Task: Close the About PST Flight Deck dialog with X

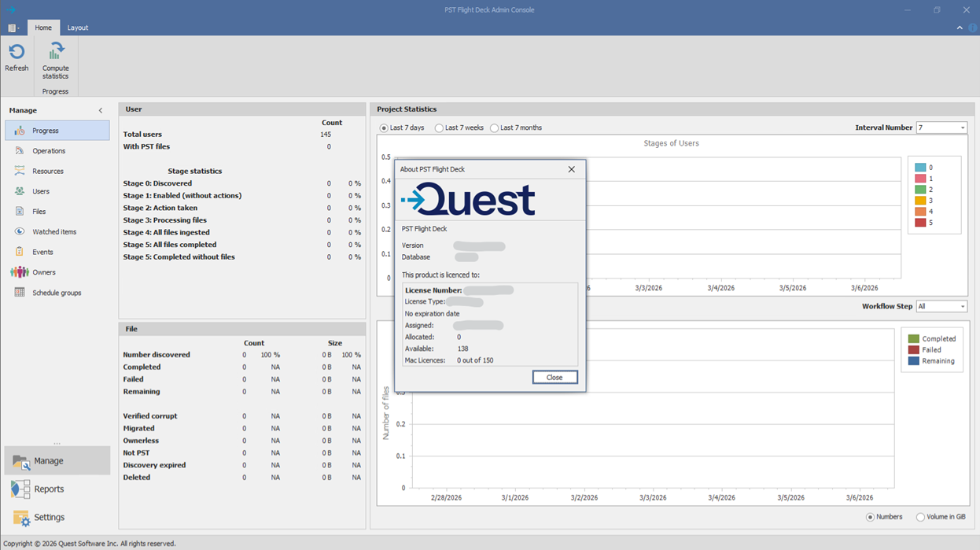Action: [572, 169]
